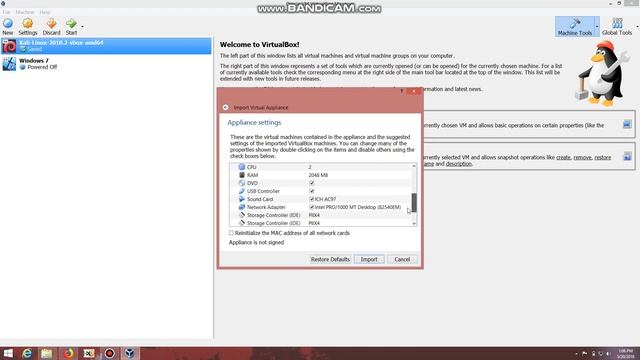The width and height of the screenshot is (640, 360).
Task: Select the Network Adapter row label
Action: click(x=266, y=207)
